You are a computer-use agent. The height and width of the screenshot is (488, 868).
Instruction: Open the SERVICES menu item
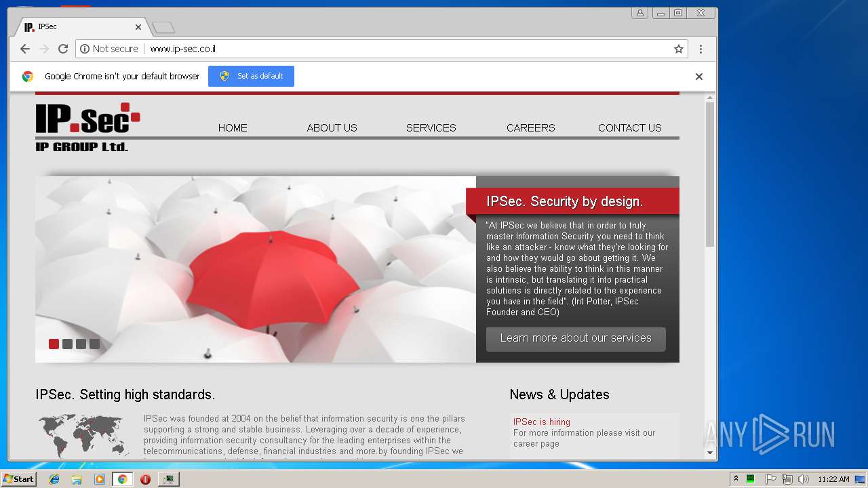coord(431,127)
